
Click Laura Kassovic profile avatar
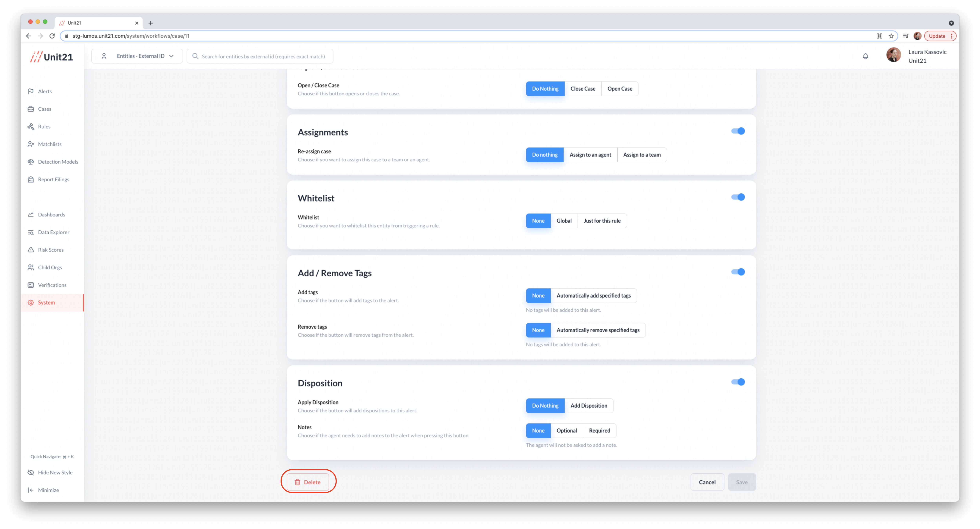click(x=893, y=55)
